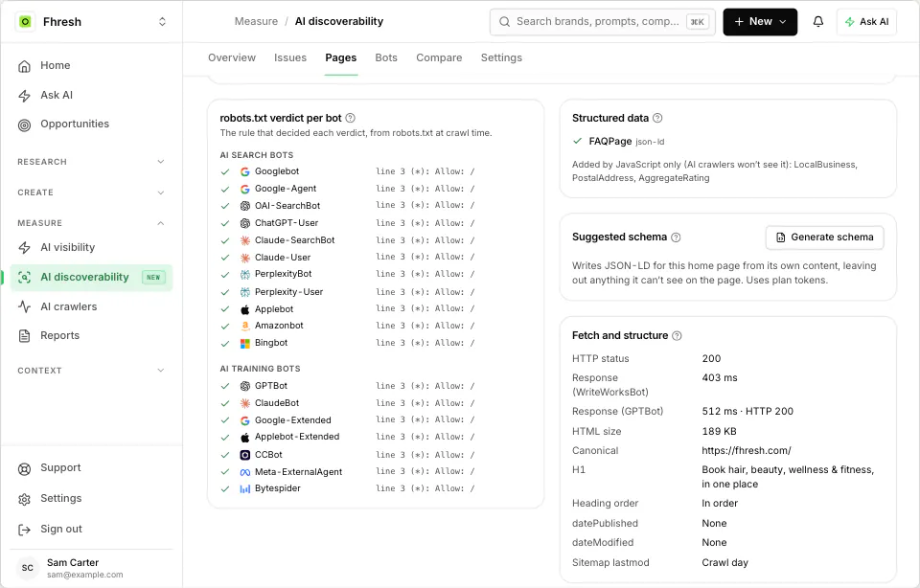Click the Google-Agent row name
The height and width of the screenshot is (588, 920).
point(286,189)
